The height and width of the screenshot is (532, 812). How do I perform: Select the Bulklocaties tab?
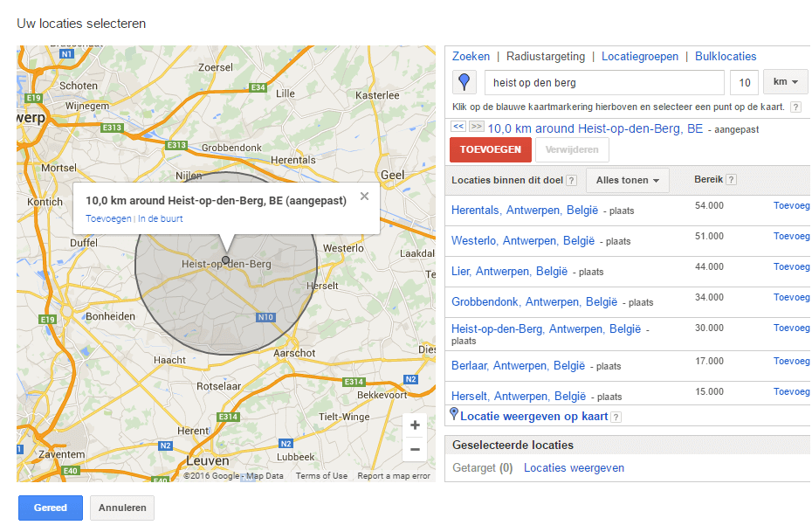[x=726, y=56]
